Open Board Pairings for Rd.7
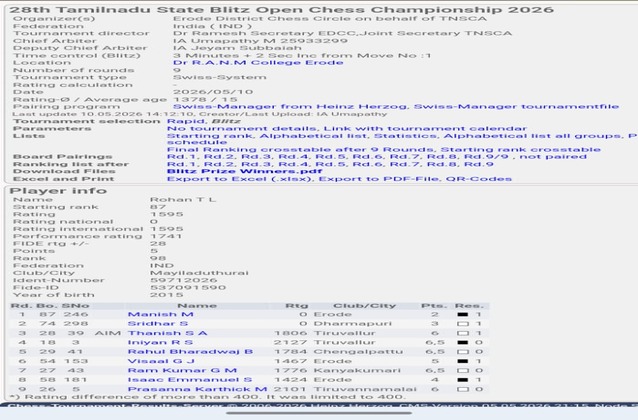 tap(405, 157)
